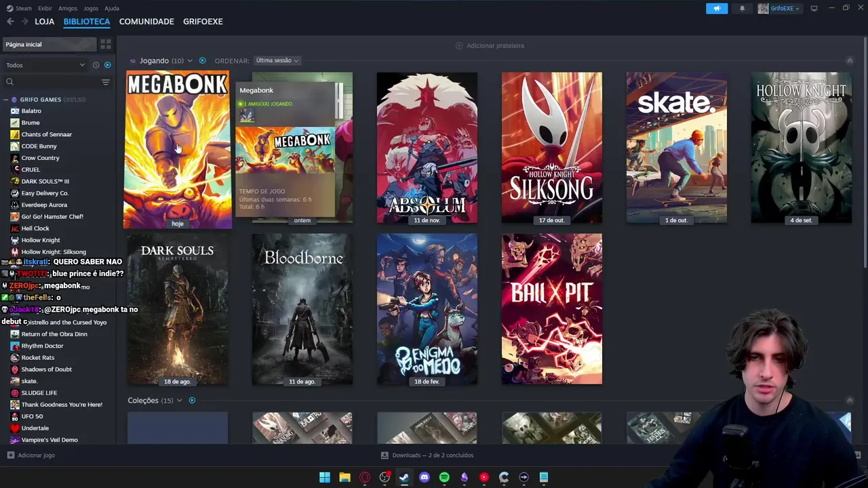Open Downloads status at bottom
Screen dimensions: 868x488
click(x=427, y=455)
